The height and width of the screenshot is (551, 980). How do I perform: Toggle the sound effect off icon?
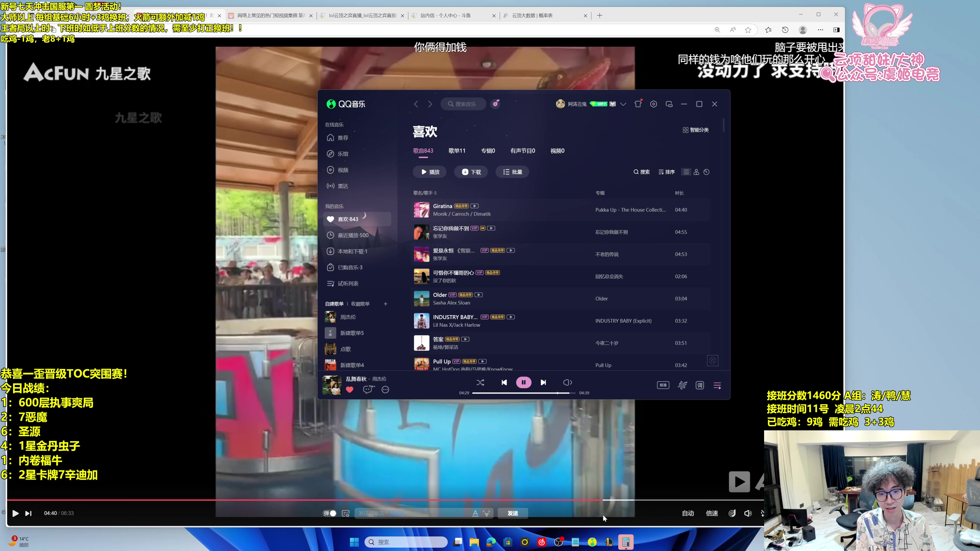click(x=682, y=385)
